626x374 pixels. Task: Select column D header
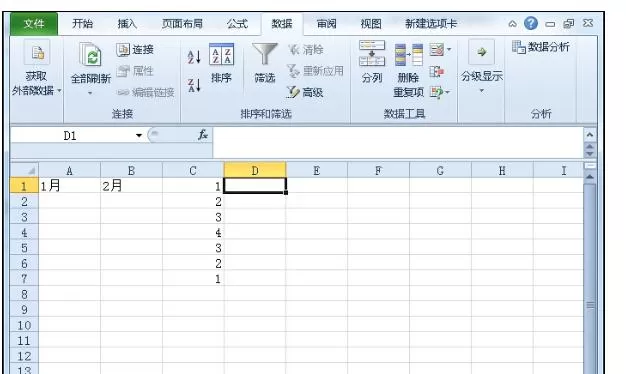255,170
